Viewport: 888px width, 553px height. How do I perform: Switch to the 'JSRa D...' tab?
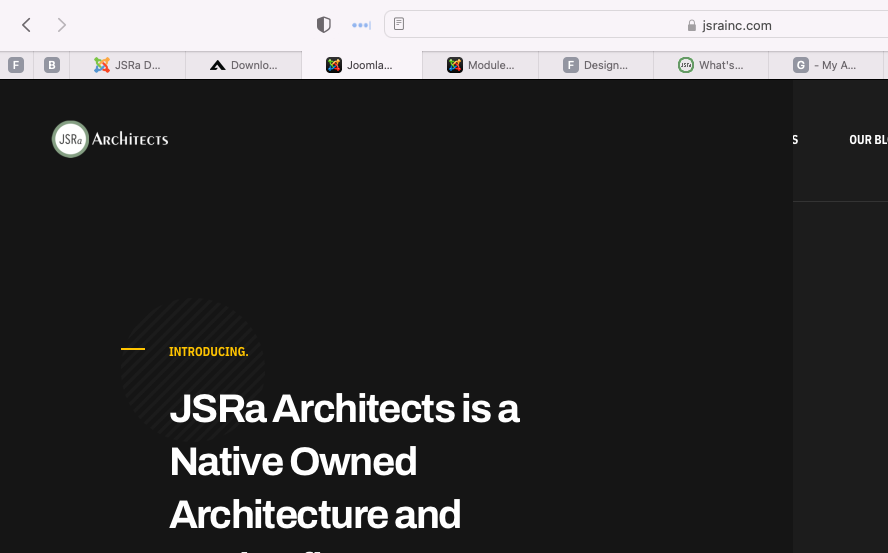128,65
